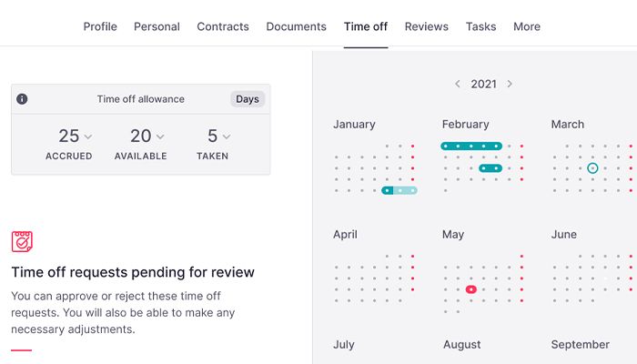
Task: Select the short teal bar in second February row
Action: coord(490,168)
